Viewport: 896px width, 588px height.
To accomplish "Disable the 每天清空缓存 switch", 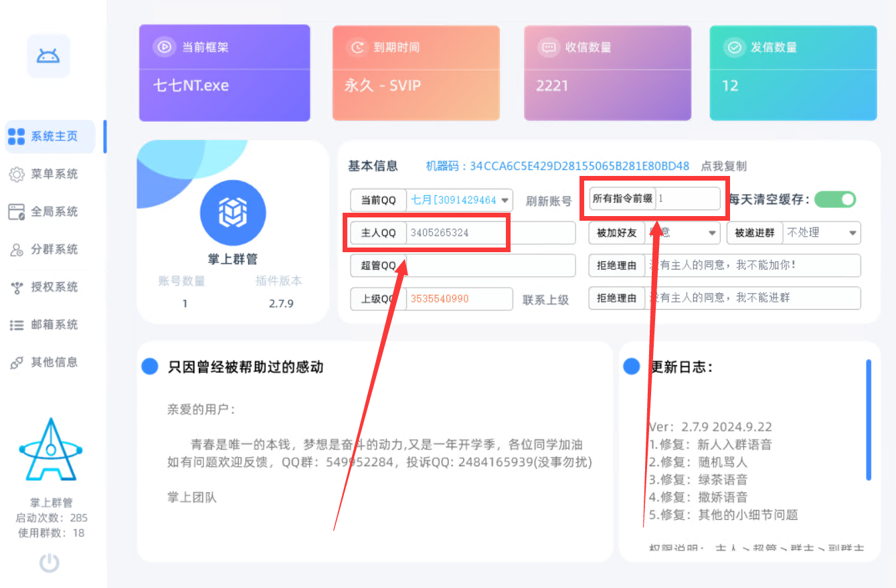I will 834,199.
